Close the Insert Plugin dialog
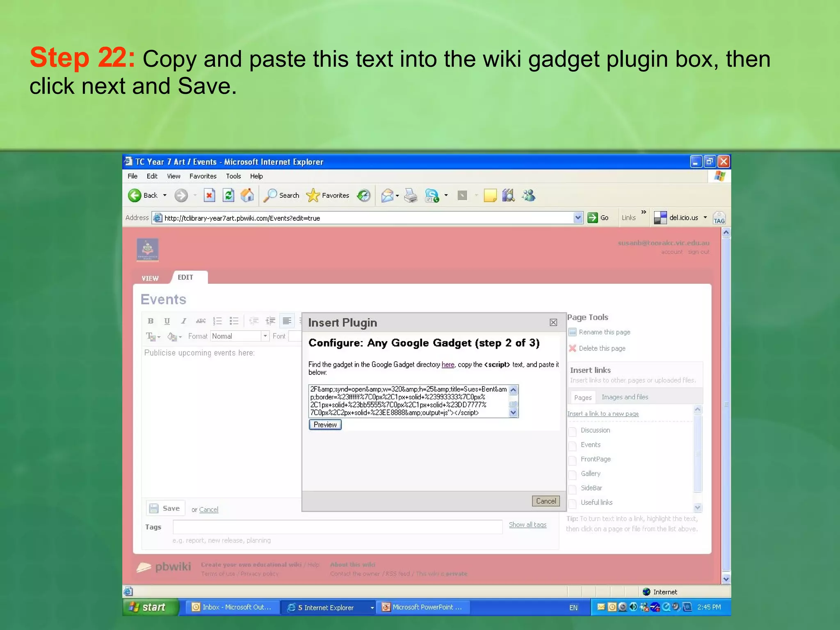Viewport: 840px width, 630px height. [x=553, y=322]
